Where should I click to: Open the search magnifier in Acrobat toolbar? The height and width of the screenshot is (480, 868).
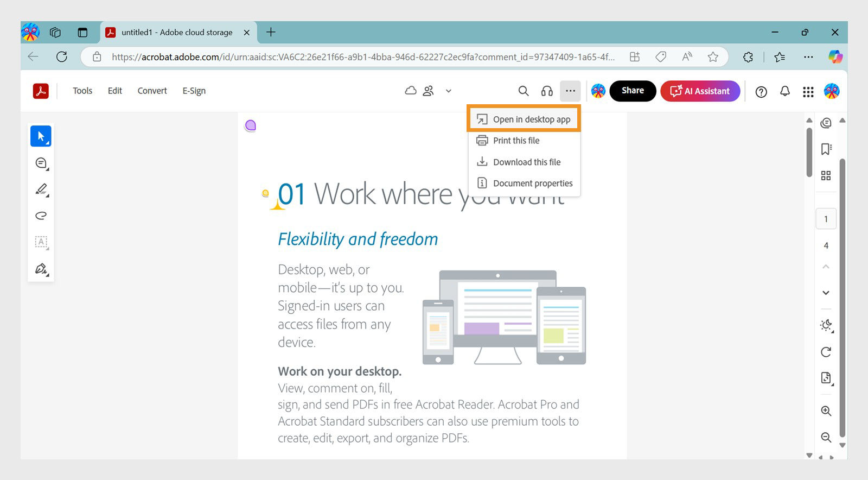pyautogui.click(x=524, y=91)
